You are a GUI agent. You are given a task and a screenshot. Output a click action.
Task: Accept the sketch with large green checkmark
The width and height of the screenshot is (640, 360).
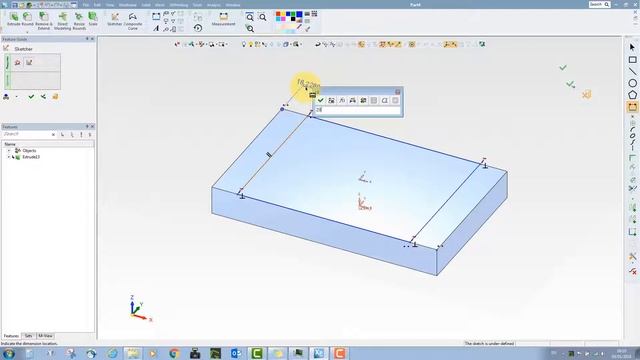pyautogui.click(x=563, y=67)
